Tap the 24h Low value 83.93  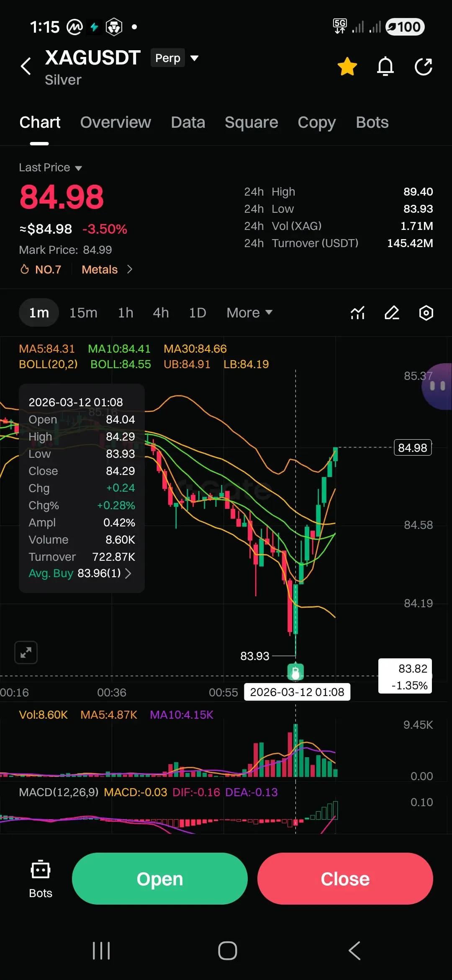pos(418,209)
